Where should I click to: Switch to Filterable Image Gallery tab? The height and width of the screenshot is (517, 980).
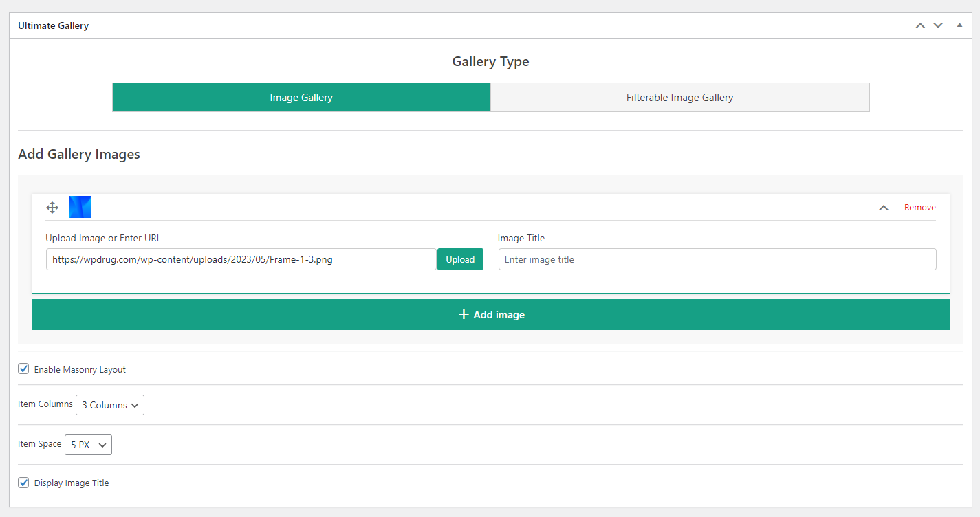tap(679, 98)
